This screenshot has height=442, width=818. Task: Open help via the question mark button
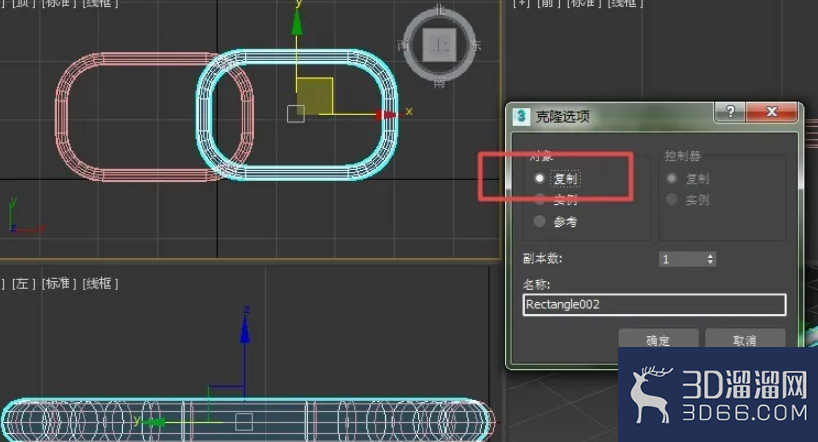pos(730,111)
